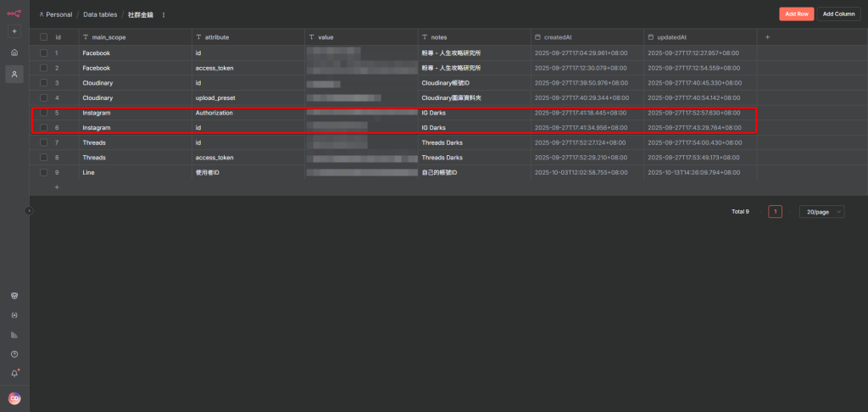Open the 20/page page size dropdown
Screen dimensions: 868x412
click(x=821, y=212)
